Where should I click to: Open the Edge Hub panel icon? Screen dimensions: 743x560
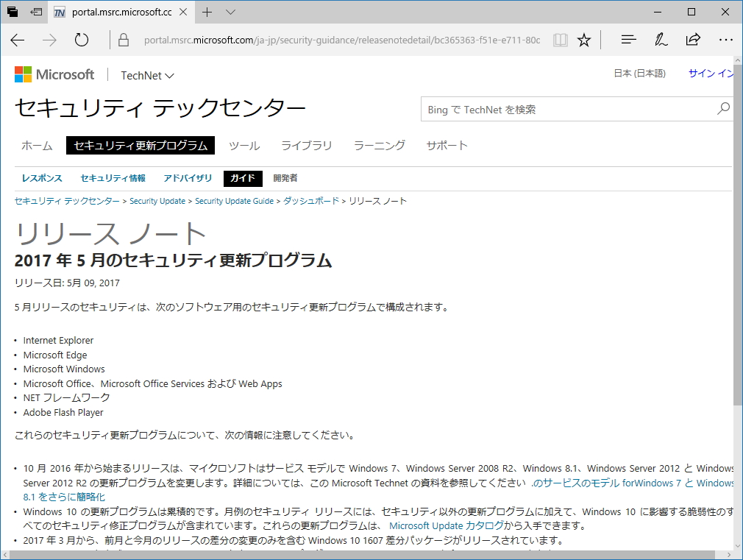628,40
